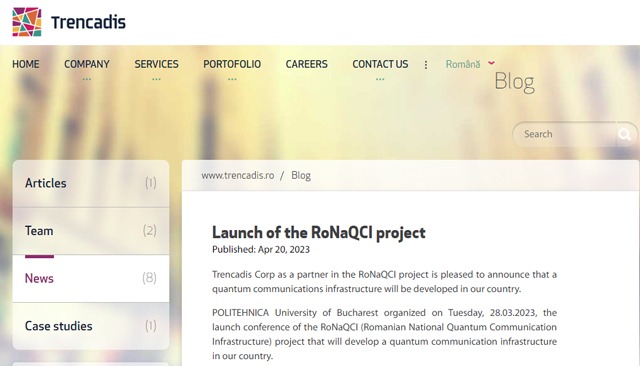Click the Published: Apr 20, 2023 date
The width and height of the screenshot is (640, 366).
261,249
